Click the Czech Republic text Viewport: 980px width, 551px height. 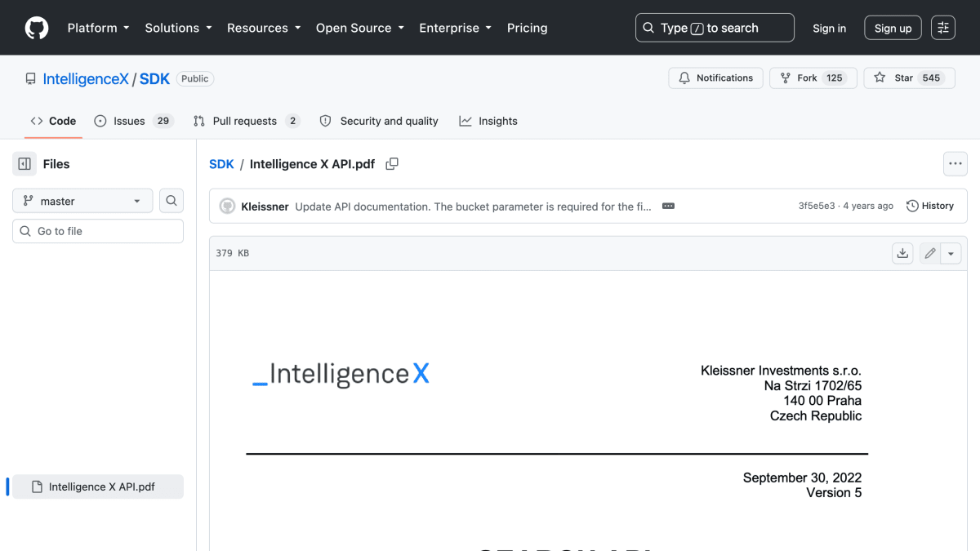pos(816,415)
